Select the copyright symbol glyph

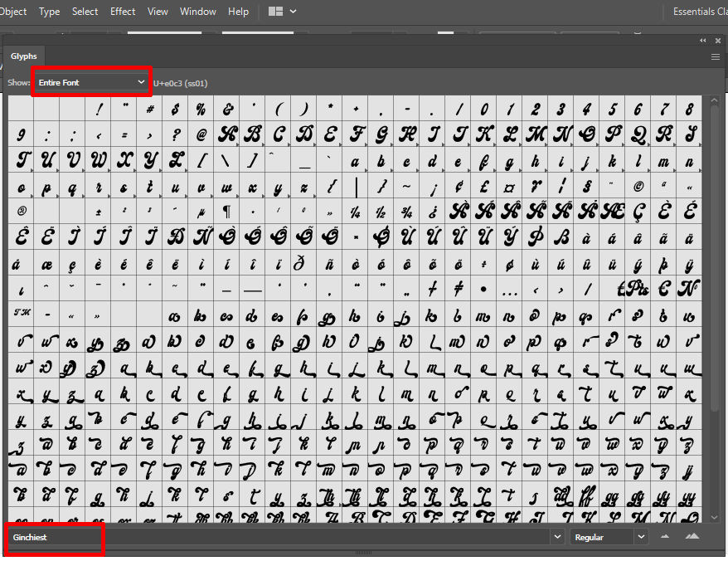point(638,187)
